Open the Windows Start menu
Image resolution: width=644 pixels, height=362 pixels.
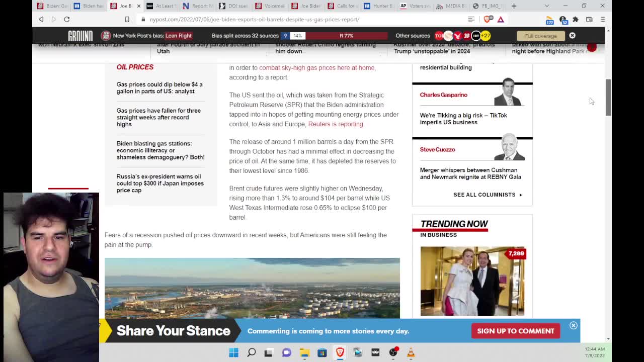[x=233, y=352]
